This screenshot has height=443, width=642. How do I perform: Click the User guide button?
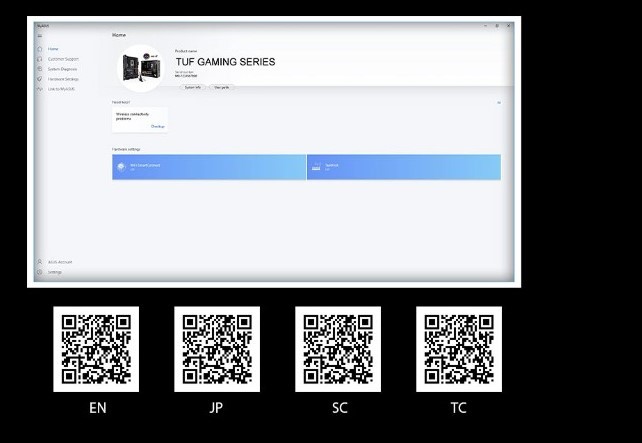point(222,87)
